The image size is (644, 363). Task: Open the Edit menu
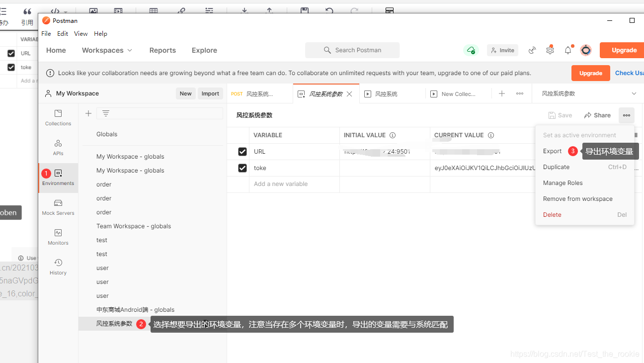pos(63,34)
